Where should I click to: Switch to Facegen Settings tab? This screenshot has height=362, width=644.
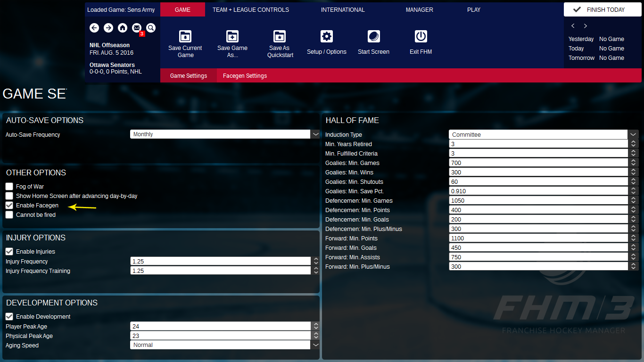245,75
